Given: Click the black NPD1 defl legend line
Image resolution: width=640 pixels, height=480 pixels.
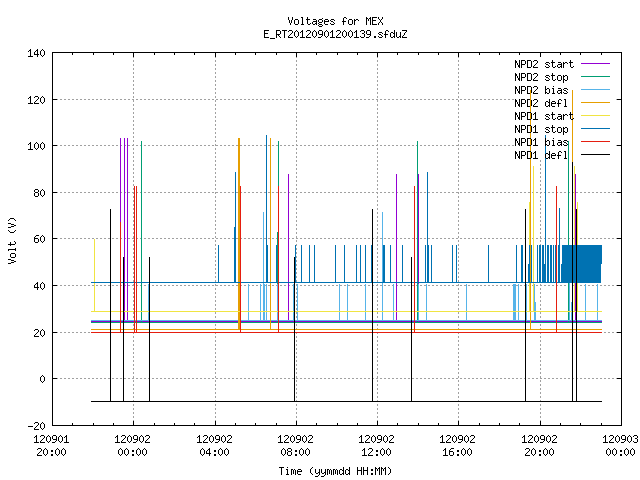Looking at the screenshot, I should point(596,155).
